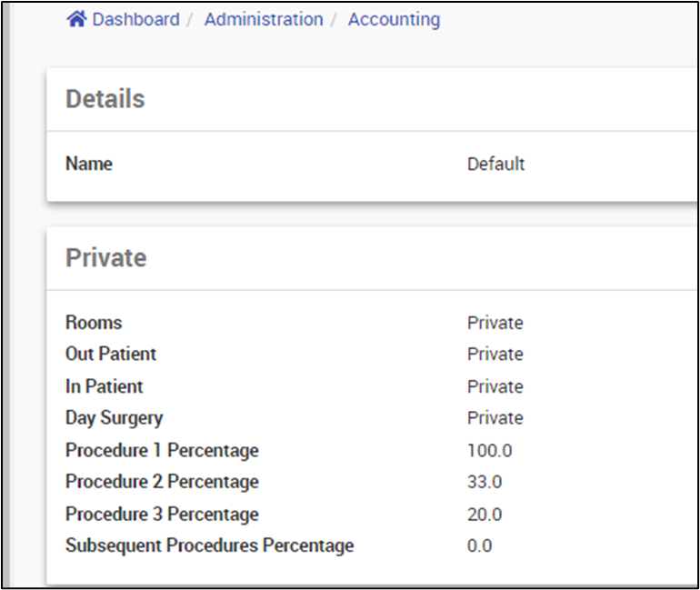Click the home icon in breadcrumb
700x590 pixels.
(76, 19)
